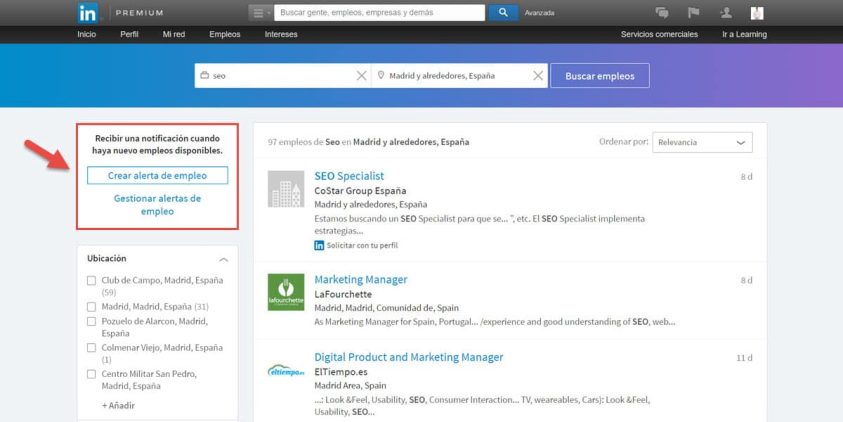Check Madrid, Madrid, España (31) filter
The width and height of the screenshot is (843, 422).
point(91,307)
